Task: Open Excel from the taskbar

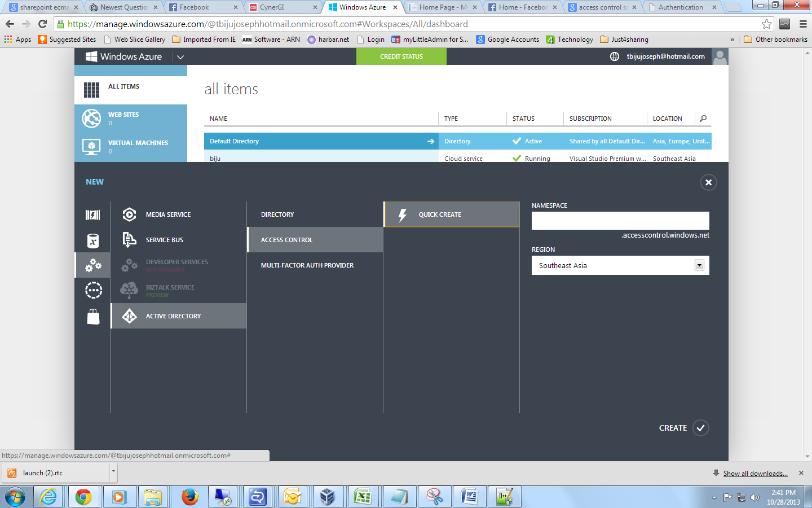Action: coord(363,497)
